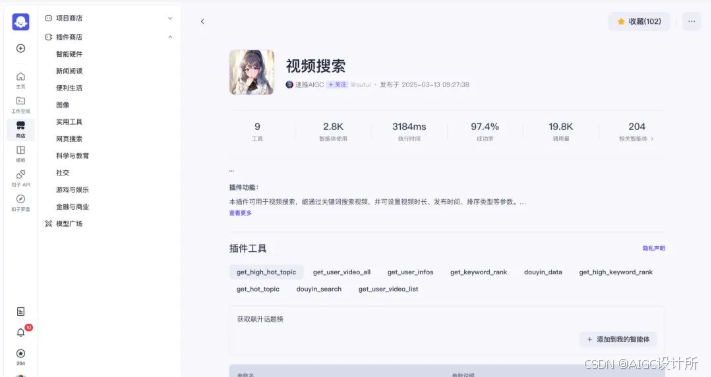
Task: Select 科学与教育 category
Action: click(x=72, y=156)
